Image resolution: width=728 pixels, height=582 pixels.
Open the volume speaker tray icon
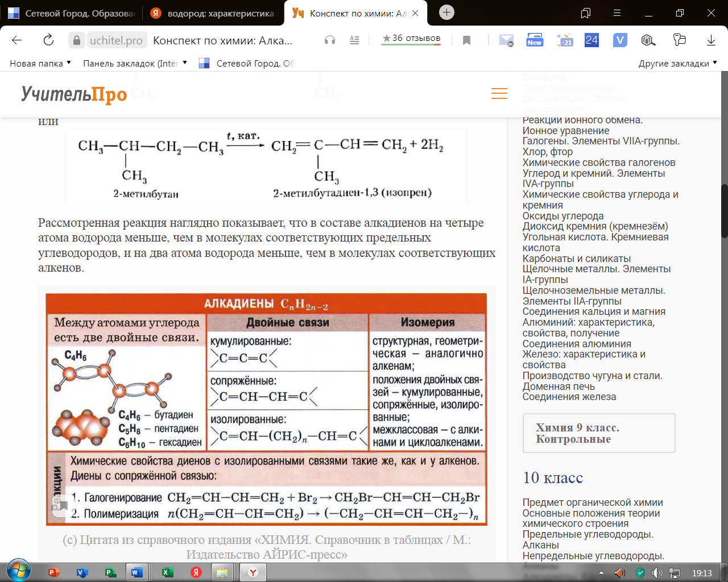coord(657,573)
